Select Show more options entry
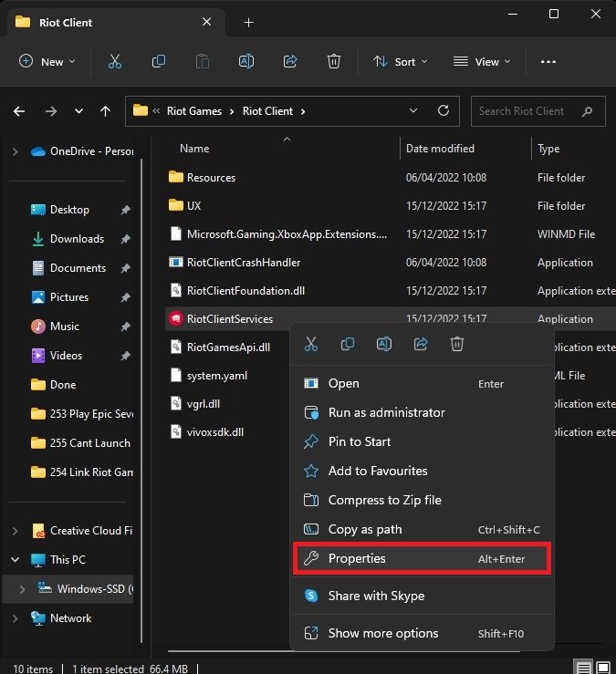This screenshot has width=616, height=674. pyautogui.click(x=382, y=633)
